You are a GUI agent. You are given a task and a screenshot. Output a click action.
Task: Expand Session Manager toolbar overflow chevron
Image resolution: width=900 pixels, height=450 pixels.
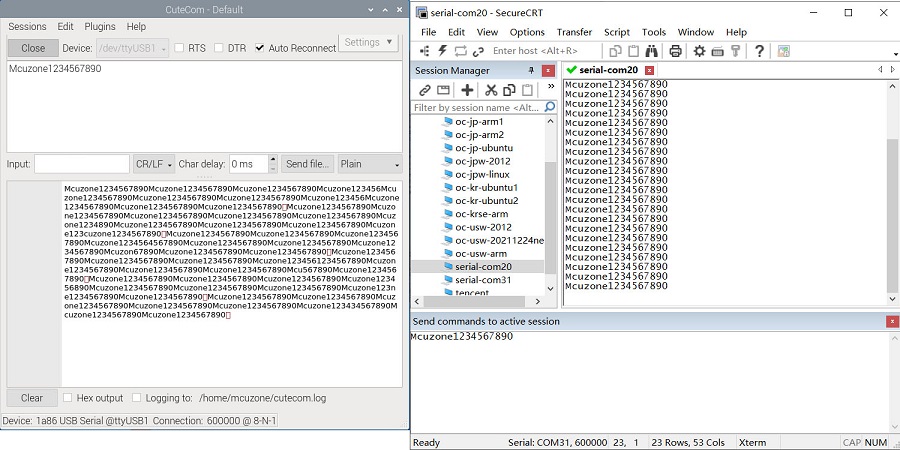551,87
